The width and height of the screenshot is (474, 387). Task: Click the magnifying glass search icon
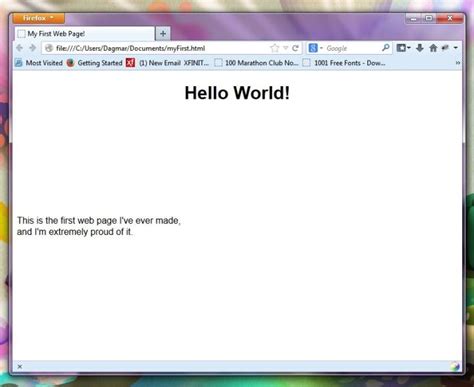[386, 48]
